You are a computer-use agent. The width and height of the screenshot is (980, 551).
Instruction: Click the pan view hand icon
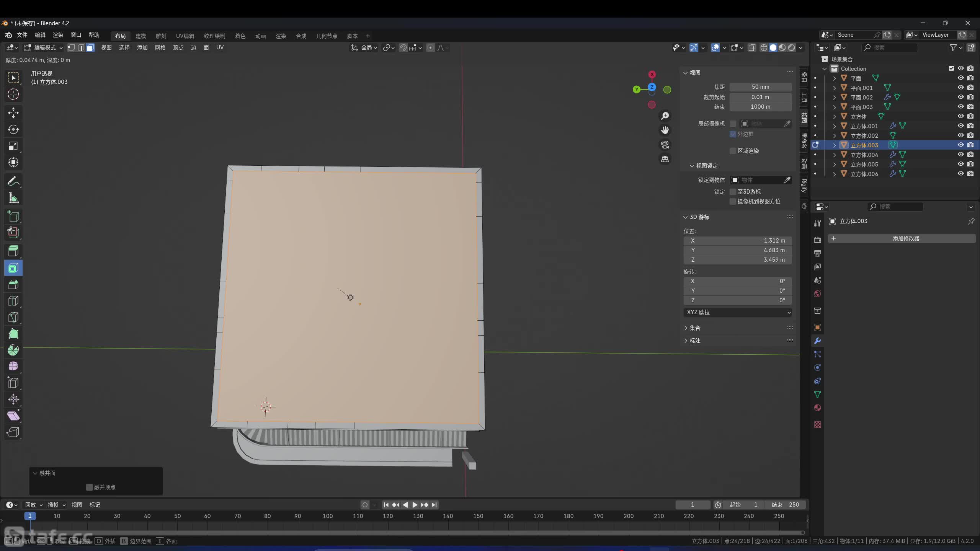click(665, 130)
